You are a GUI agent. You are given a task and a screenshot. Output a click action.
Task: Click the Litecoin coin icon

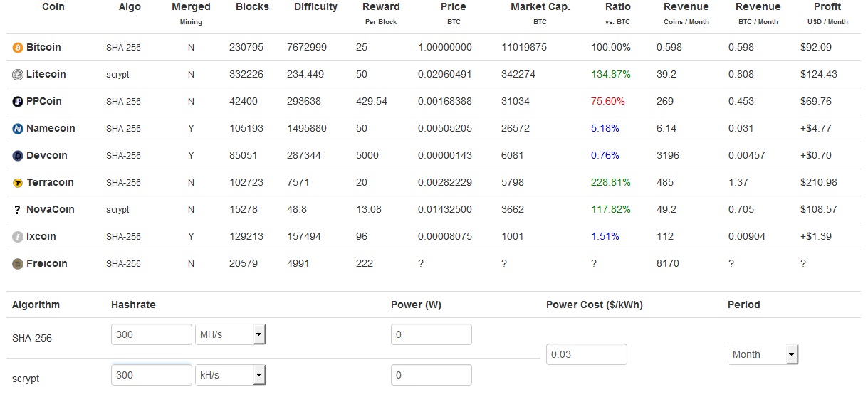18,75
